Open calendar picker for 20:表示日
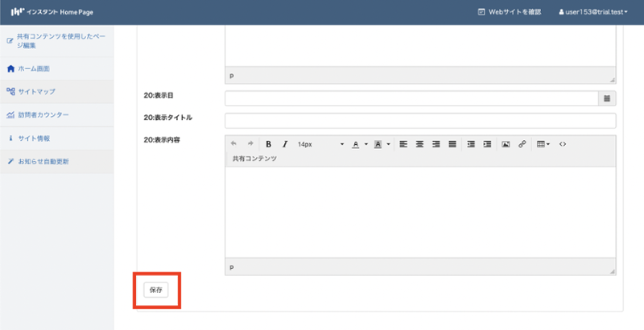Viewport: 644px width, 330px height. coord(607,98)
